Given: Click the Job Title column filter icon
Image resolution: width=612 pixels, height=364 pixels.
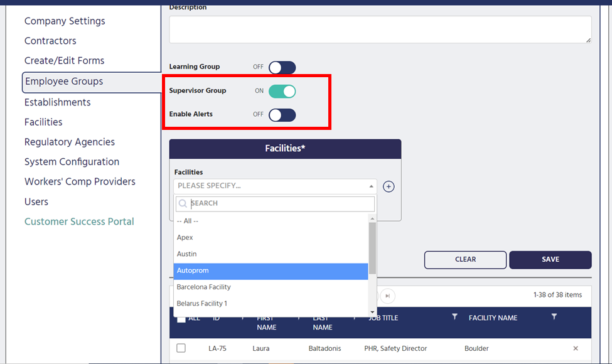Looking at the screenshot, I should (454, 318).
